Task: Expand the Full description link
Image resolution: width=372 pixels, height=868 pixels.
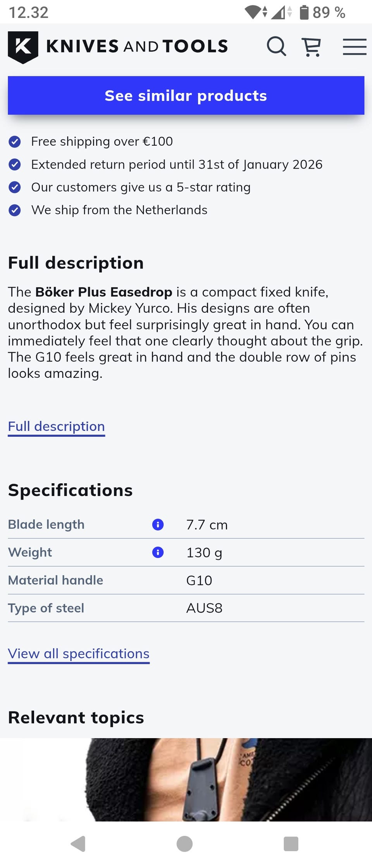Action: click(x=57, y=427)
